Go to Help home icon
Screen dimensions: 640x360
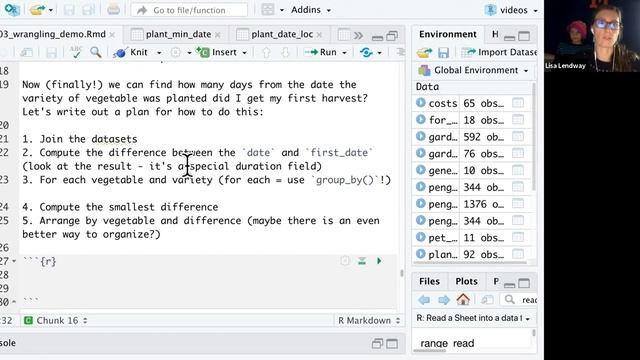point(463,300)
